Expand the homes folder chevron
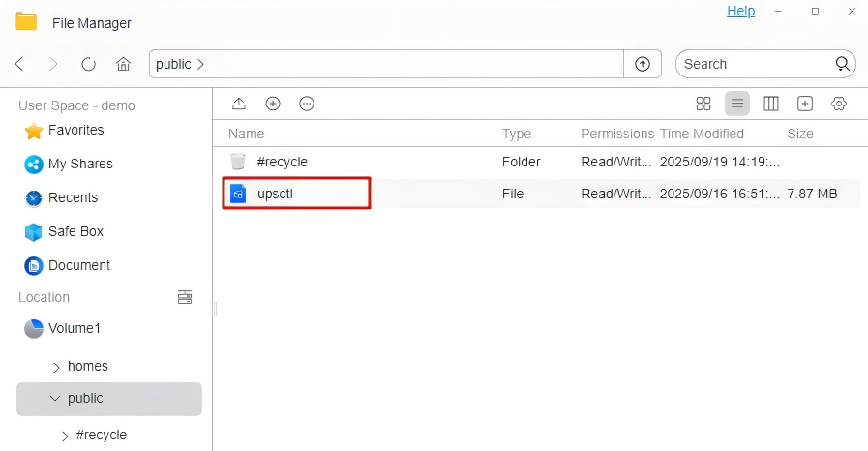 point(56,367)
